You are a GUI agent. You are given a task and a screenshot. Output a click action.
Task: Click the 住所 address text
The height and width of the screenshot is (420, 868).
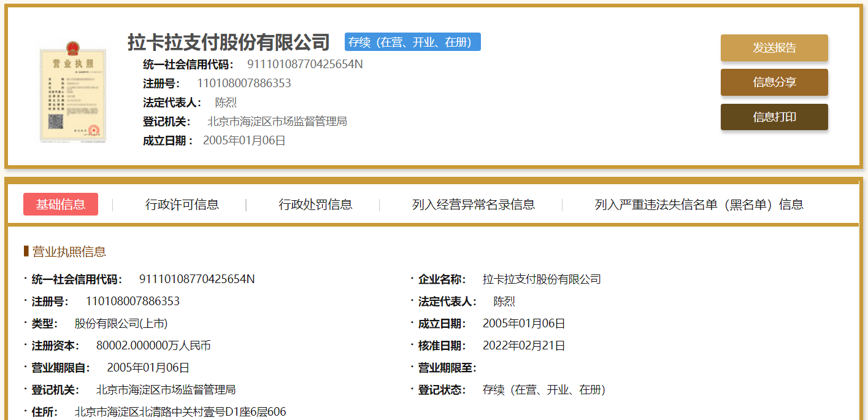(180, 412)
